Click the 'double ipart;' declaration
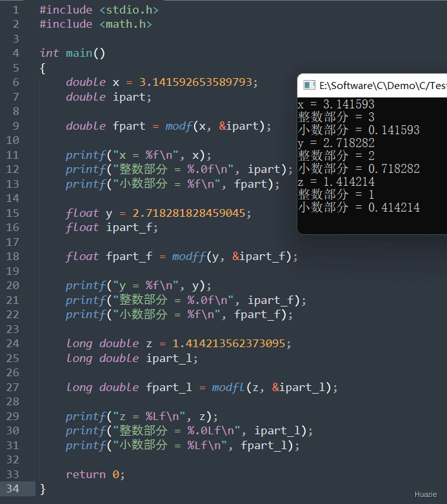Image resolution: width=447 pixels, height=504 pixels. coord(108,97)
